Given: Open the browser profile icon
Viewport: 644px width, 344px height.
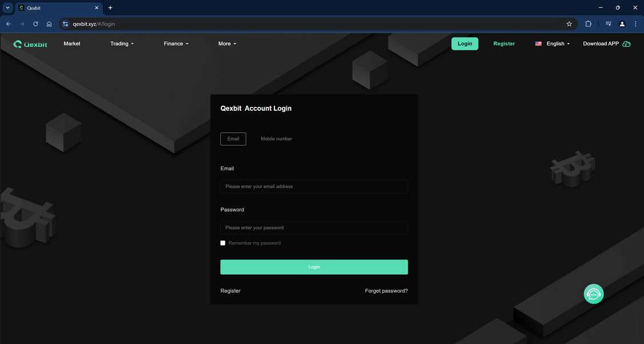Looking at the screenshot, I should coord(622,23).
